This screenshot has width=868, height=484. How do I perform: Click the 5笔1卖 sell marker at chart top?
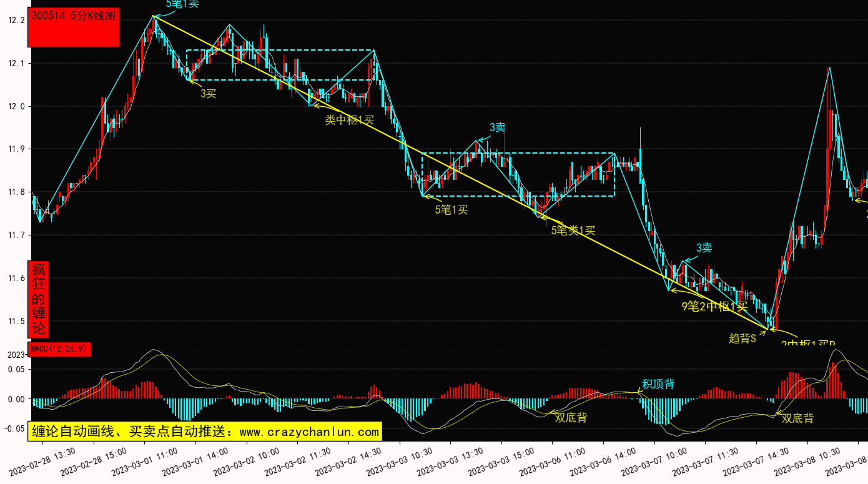point(182,4)
